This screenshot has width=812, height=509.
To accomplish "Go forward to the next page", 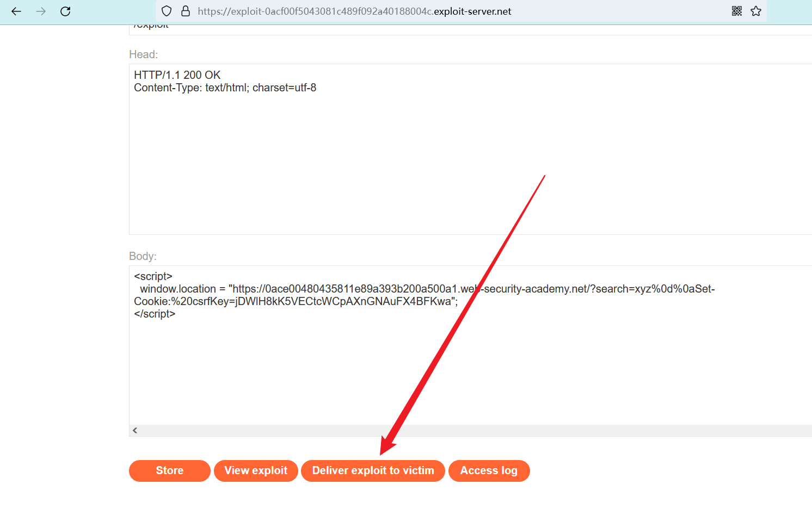I will pos(41,11).
